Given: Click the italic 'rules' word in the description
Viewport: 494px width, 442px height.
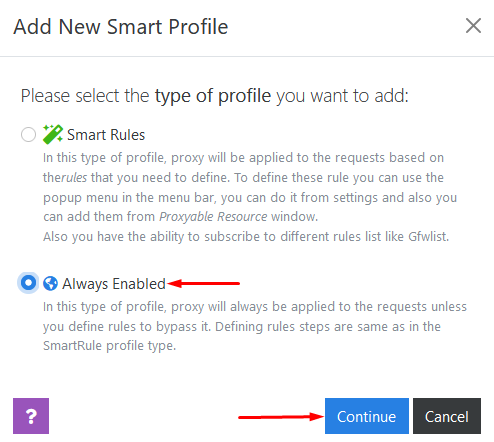Looking at the screenshot, I should pyautogui.click(x=74, y=178).
